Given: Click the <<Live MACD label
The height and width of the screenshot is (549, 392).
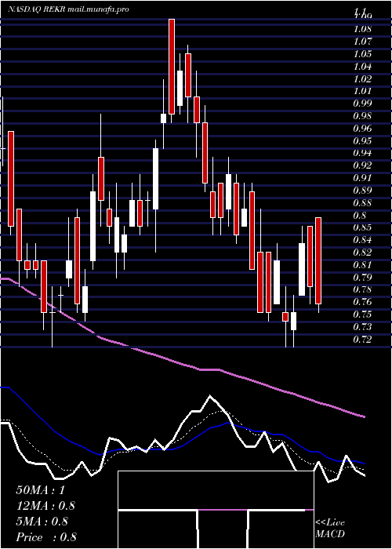Looking at the screenshot, I should (330, 529).
